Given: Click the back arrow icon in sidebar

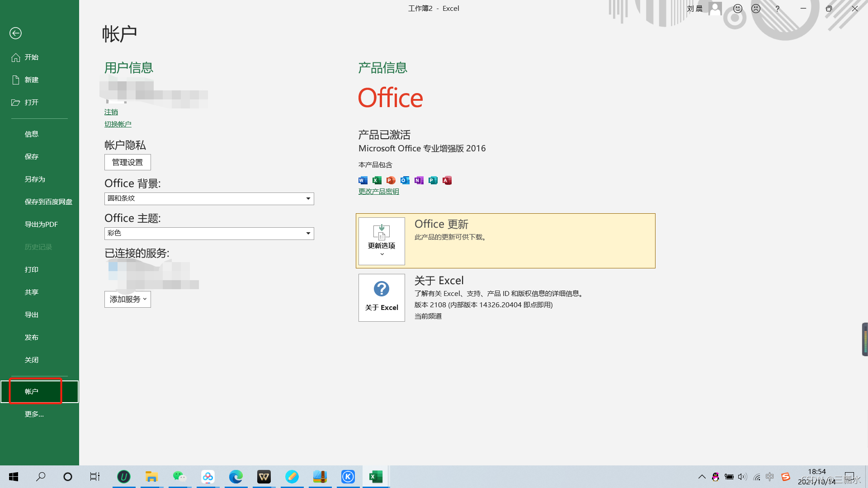Looking at the screenshot, I should click(x=15, y=33).
